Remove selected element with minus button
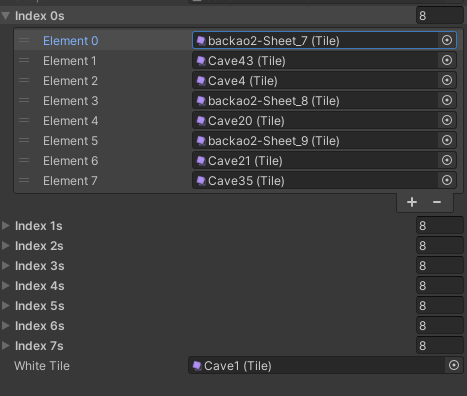467x396 pixels. point(437,202)
